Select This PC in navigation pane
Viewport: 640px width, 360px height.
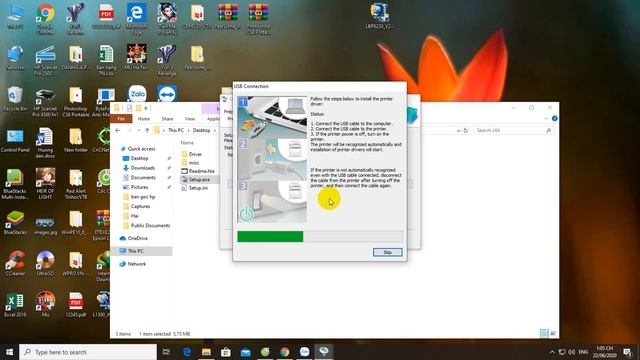pyautogui.click(x=141, y=251)
